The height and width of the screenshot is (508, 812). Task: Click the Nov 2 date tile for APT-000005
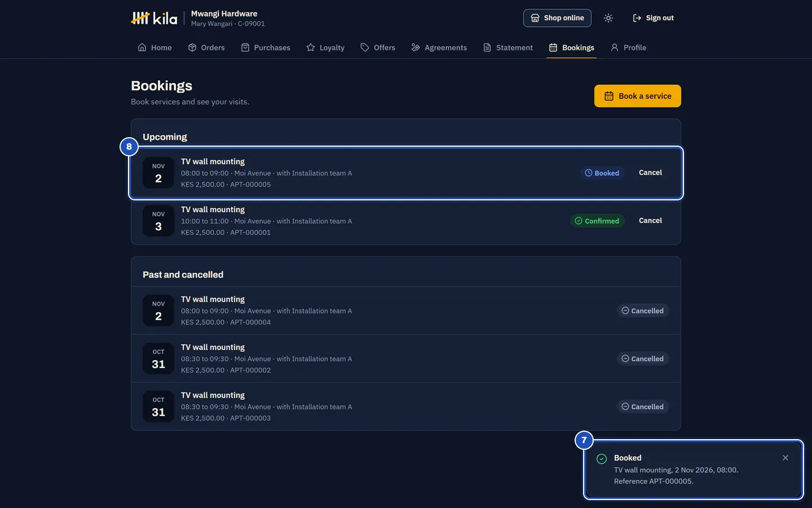pyautogui.click(x=158, y=173)
